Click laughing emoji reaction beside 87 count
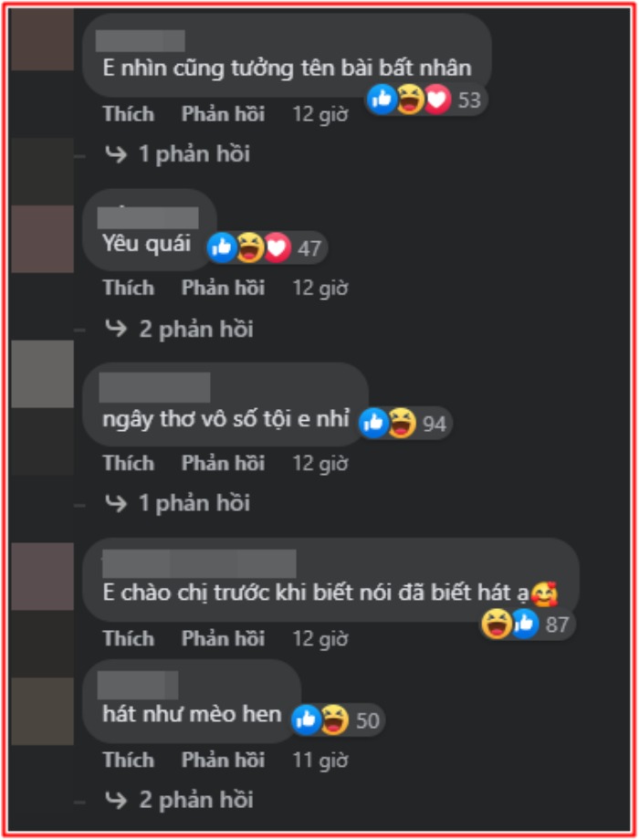 [x=496, y=625]
